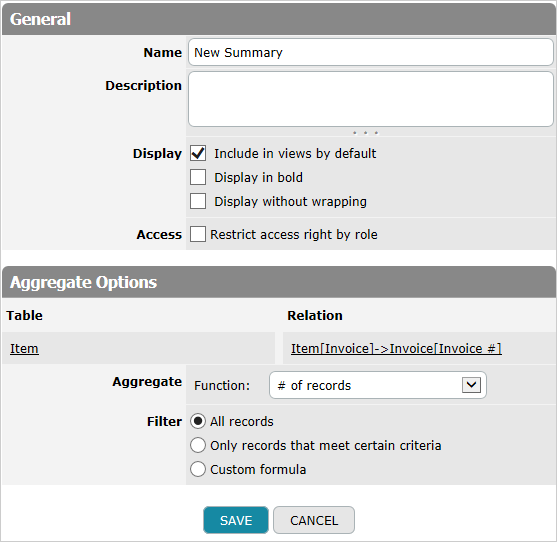Click the SAVE button
Screen dimensions: 557x542
236,520
